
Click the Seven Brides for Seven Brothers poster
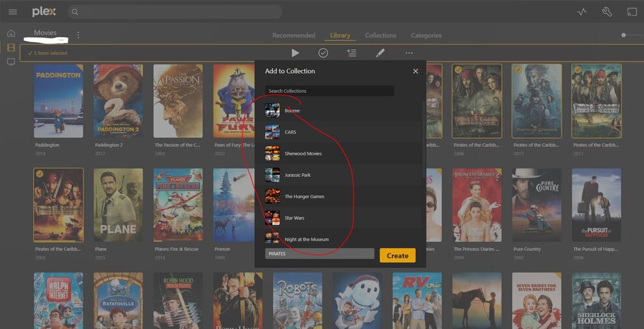click(x=537, y=300)
